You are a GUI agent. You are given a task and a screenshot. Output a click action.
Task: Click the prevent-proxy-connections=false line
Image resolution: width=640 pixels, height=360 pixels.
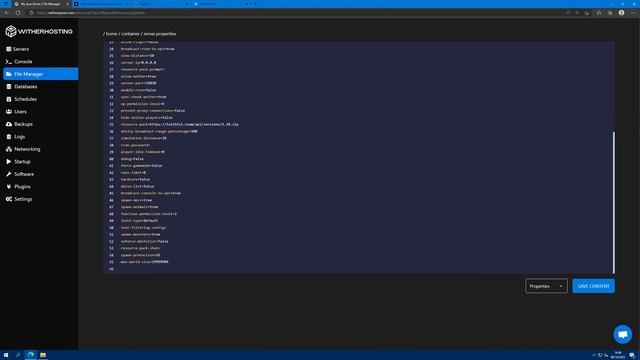click(x=153, y=111)
